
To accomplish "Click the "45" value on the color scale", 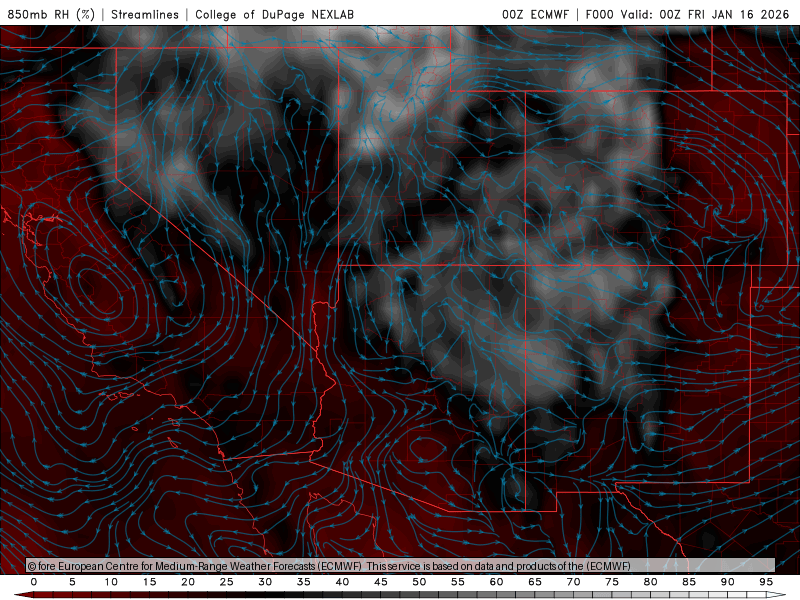I will coord(381,582).
